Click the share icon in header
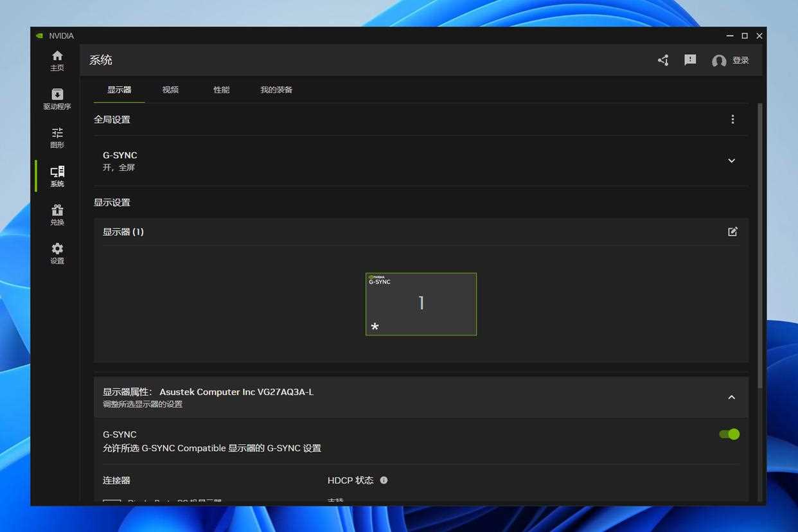 coord(663,60)
